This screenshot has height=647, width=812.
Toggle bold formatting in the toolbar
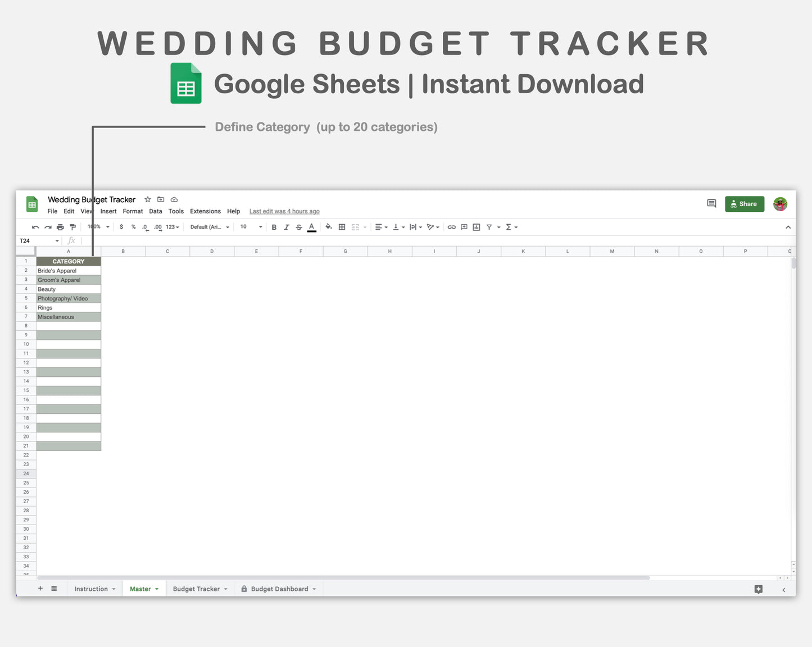coord(274,227)
